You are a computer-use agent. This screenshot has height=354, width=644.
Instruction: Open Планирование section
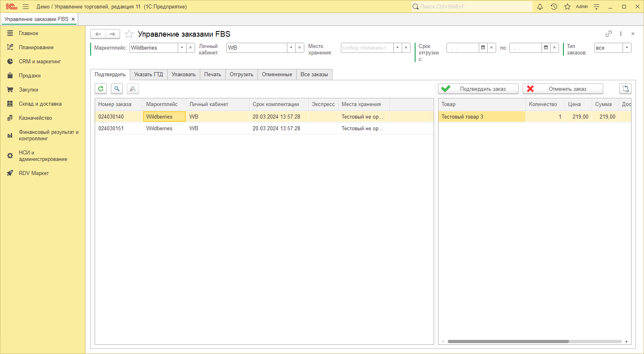pyautogui.click(x=43, y=47)
